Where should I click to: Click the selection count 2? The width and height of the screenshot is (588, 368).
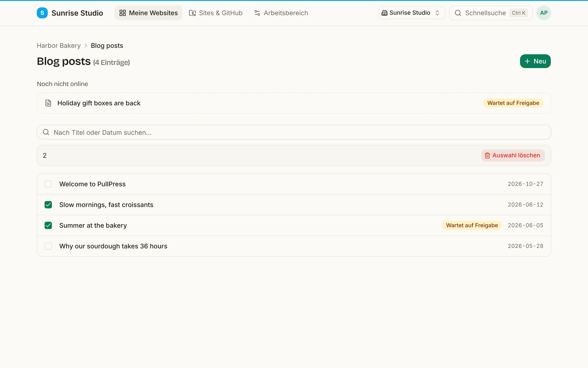tap(45, 155)
